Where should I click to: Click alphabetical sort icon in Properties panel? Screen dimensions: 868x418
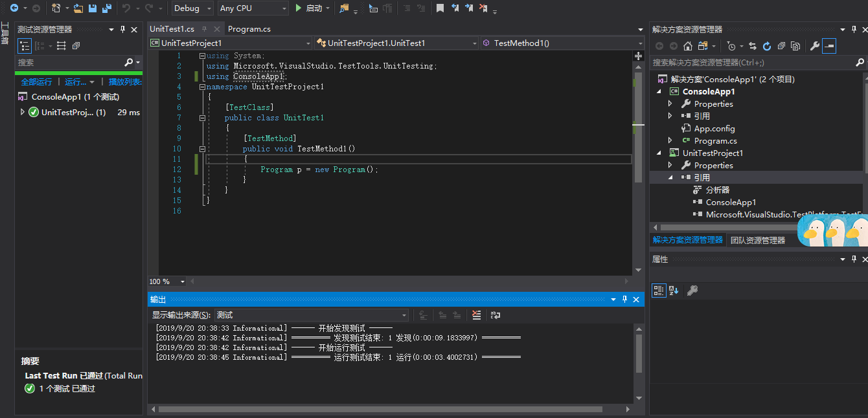[x=674, y=291]
